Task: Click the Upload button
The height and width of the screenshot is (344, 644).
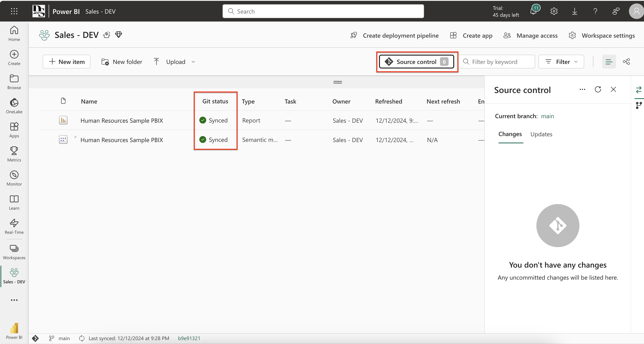Action: click(x=170, y=62)
